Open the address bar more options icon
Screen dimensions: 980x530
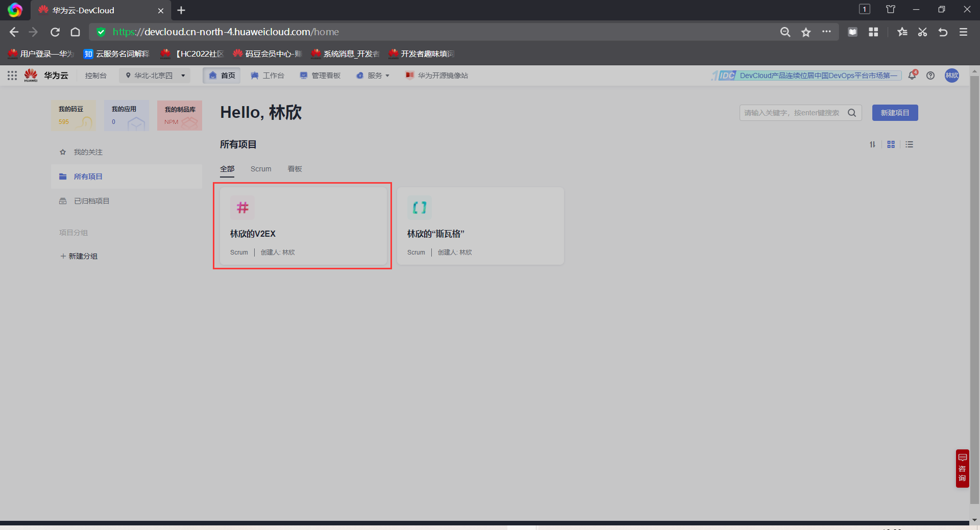826,32
